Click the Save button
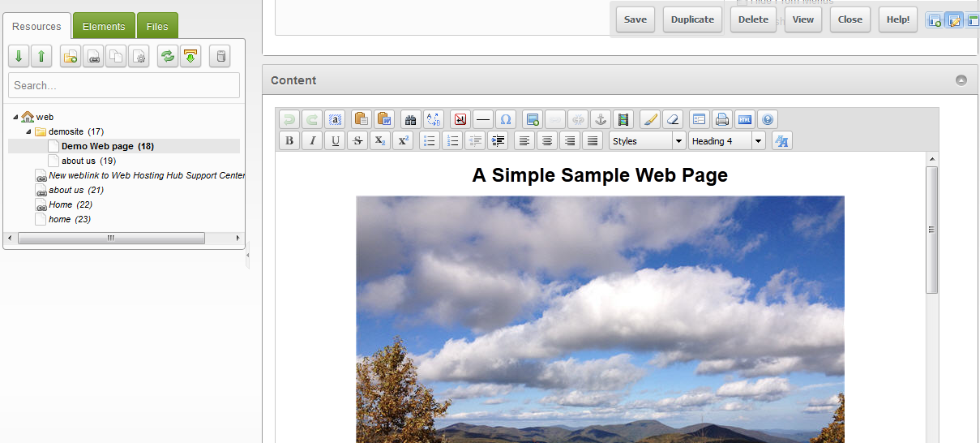The width and height of the screenshot is (980, 443). coord(636,19)
